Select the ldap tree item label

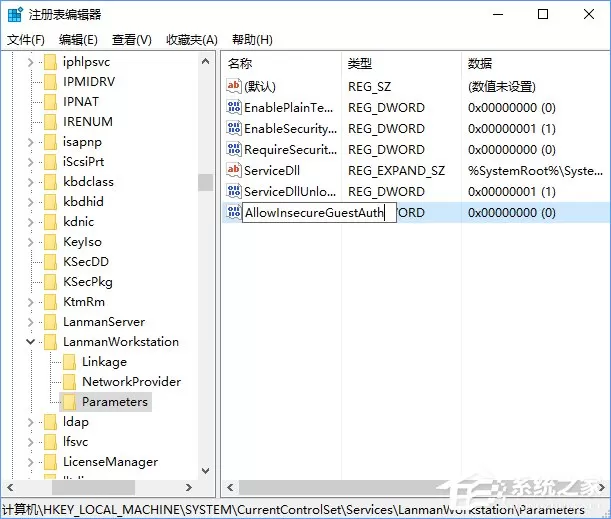click(76, 422)
